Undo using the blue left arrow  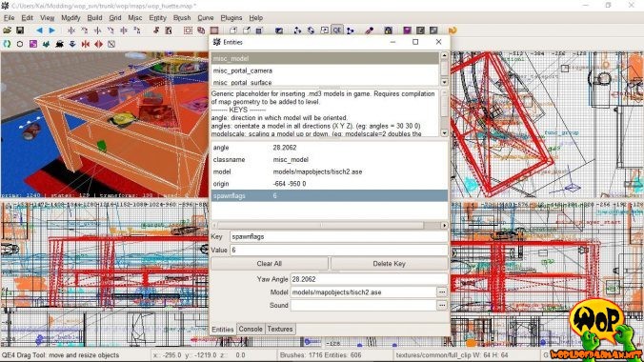point(39,30)
